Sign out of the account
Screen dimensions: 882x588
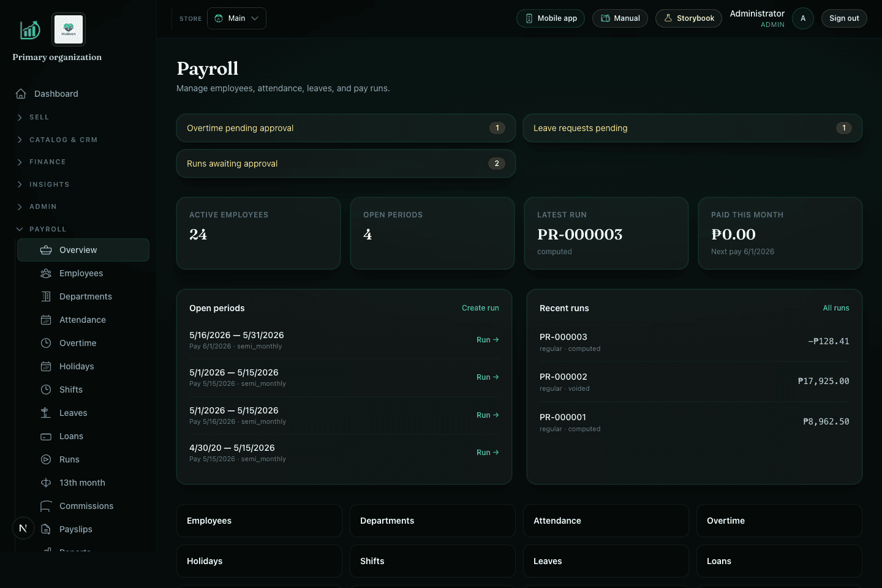pos(844,18)
